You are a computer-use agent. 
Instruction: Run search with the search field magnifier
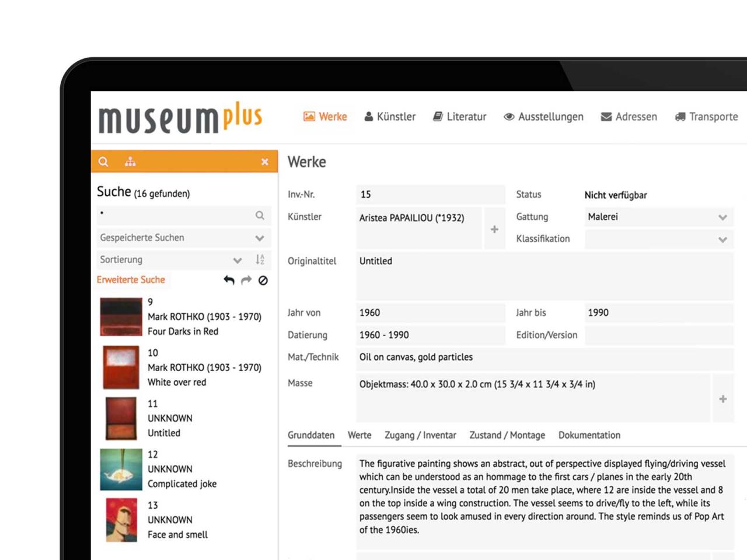click(260, 215)
